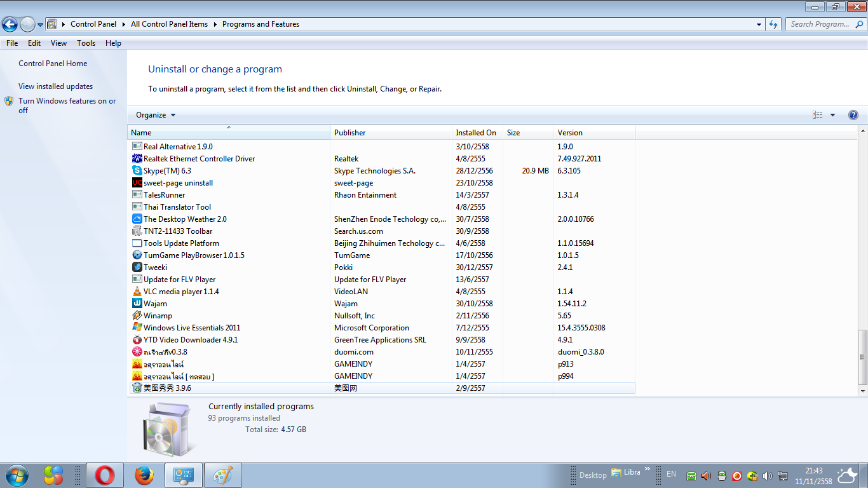This screenshot has width=868, height=488.
Task: Click the Desktop Weather 2.0 icon
Action: tap(137, 219)
